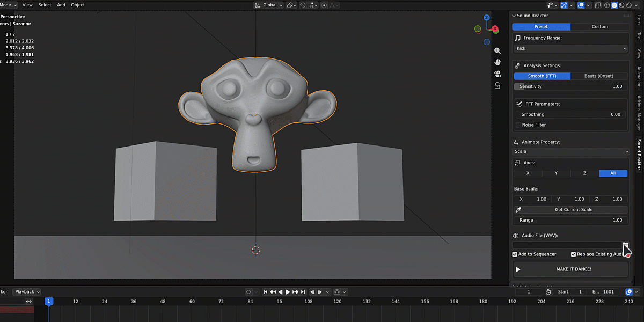Toggle overlays display button in header

pos(581,5)
